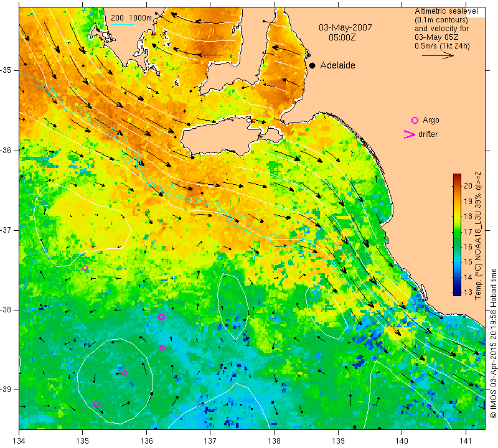Click the '03-May-2007' date label
This screenshot has height=448, width=498.
[x=345, y=27]
